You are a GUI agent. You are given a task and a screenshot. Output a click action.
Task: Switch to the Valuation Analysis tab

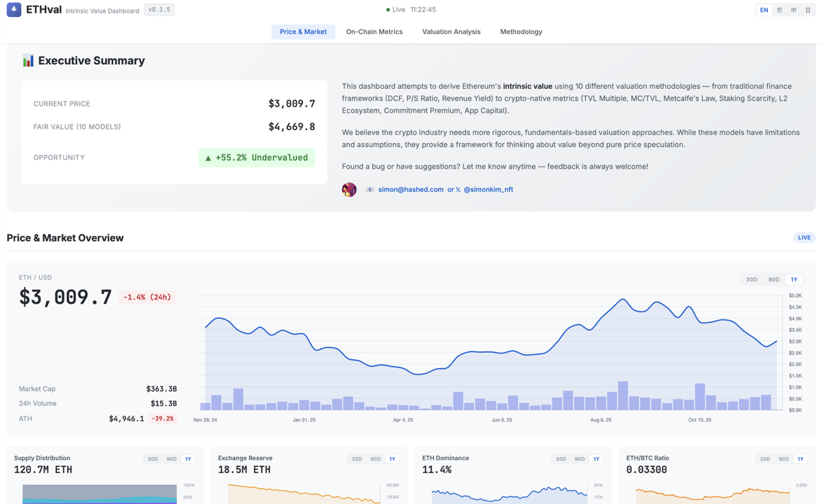point(451,32)
